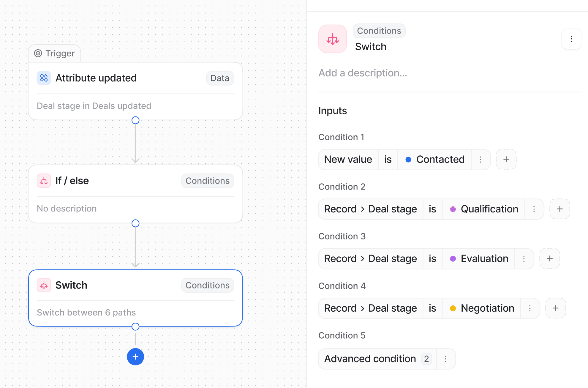Viewport: 588px width, 388px height.
Task: Open more options for Contacted condition
Action: [x=480, y=160]
